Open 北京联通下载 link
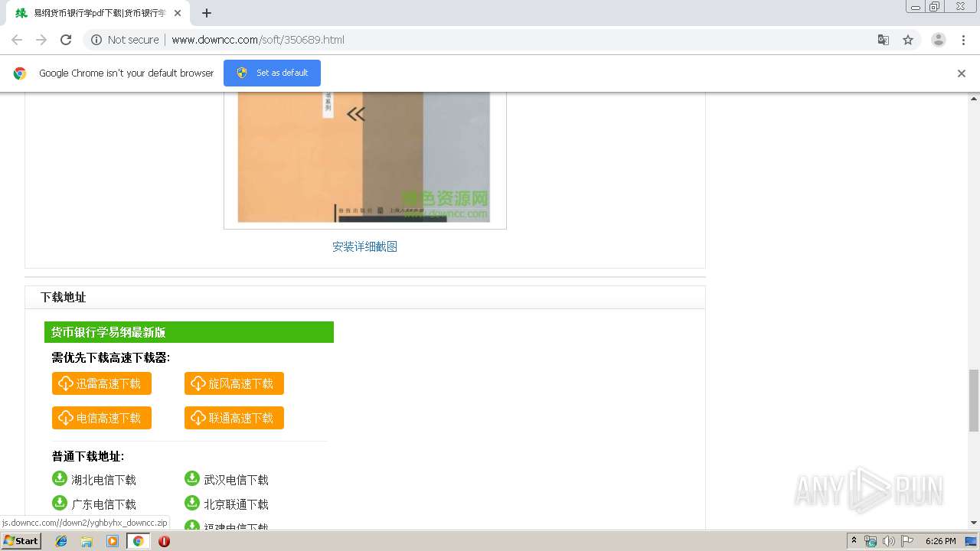Viewport: 980px width, 551px height. click(x=236, y=504)
